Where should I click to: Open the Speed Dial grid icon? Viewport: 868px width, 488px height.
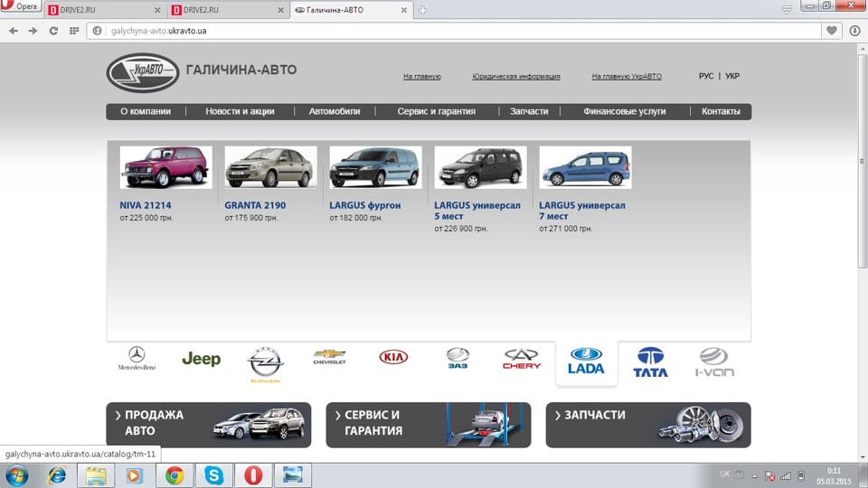coord(74,31)
